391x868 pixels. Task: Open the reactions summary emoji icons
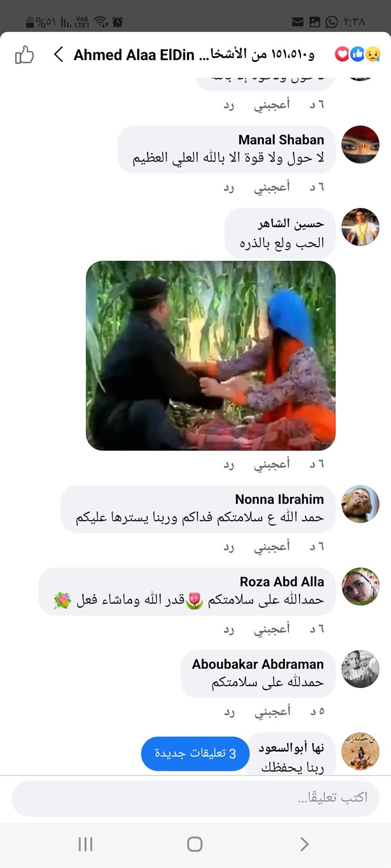click(x=358, y=54)
